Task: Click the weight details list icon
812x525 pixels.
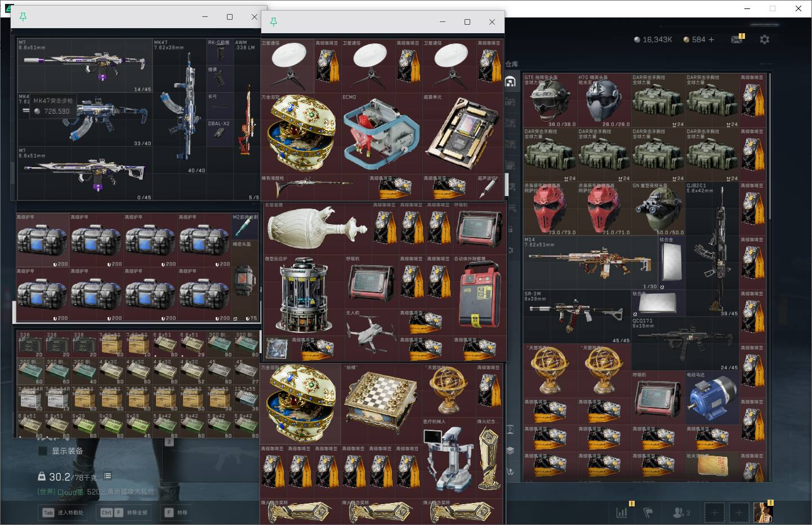Action: pyautogui.click(x=108, y=476)
